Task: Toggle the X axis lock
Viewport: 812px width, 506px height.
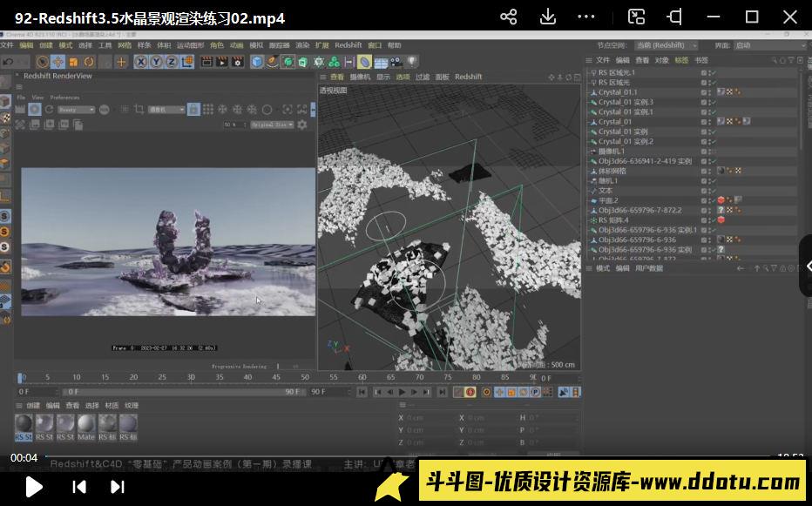Action: 141,62
